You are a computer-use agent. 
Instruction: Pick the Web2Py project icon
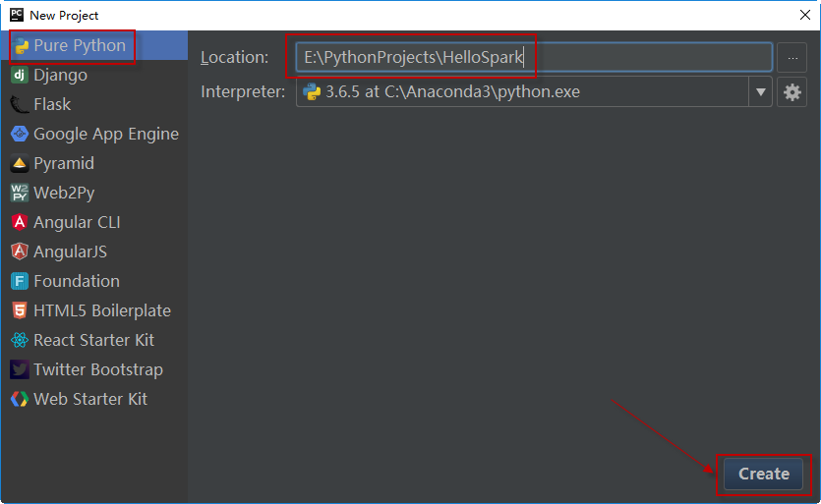coord(20,194)
